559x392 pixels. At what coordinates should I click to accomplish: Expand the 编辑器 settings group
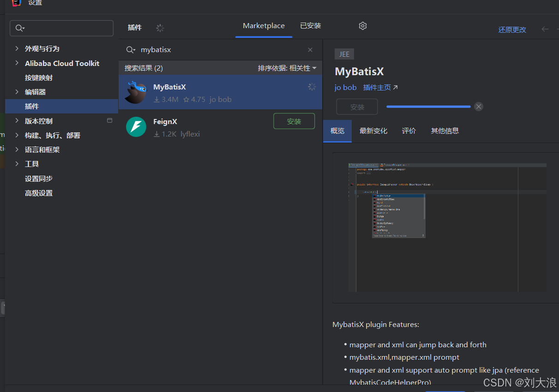coord(17,92)
